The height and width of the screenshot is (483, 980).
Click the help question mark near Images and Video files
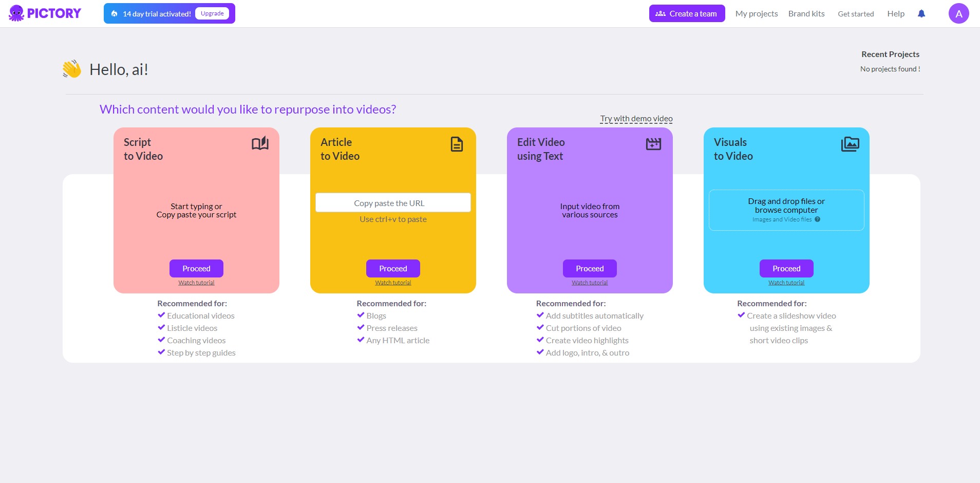(817, 219)
